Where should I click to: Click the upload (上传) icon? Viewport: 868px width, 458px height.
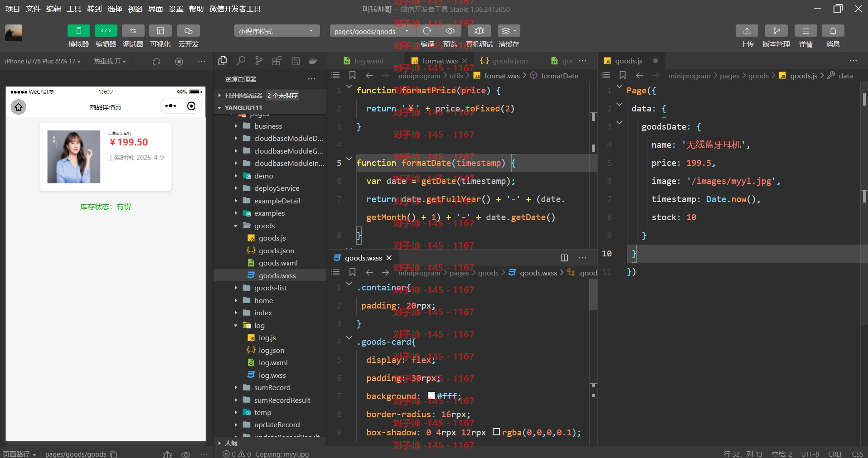pyautogui.click(x=747, y=31)
